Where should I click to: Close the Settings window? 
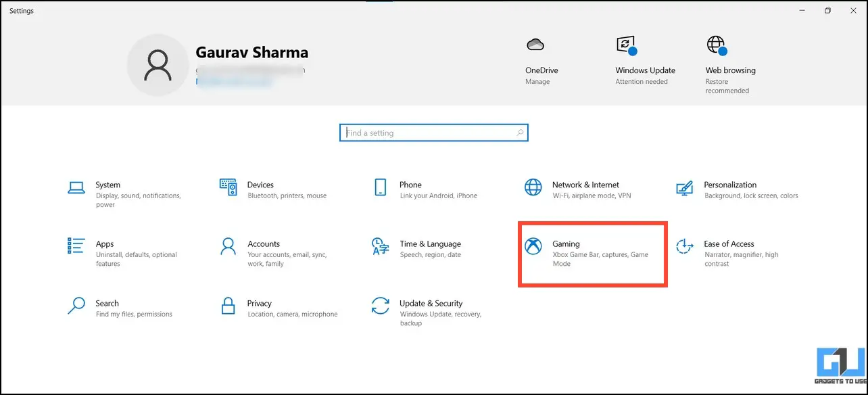click(854, 11)
